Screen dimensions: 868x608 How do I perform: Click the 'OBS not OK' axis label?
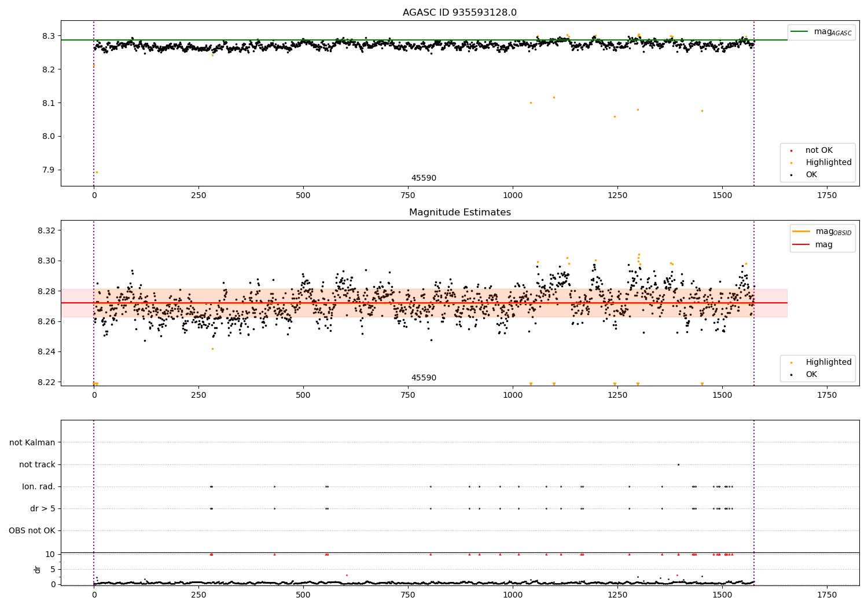click(x=32, y=530)
